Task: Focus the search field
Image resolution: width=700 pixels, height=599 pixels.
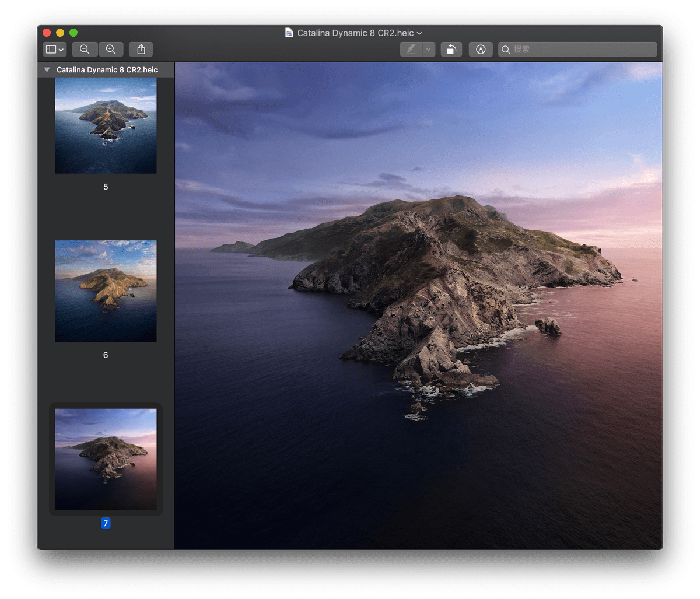Action: 577,50
